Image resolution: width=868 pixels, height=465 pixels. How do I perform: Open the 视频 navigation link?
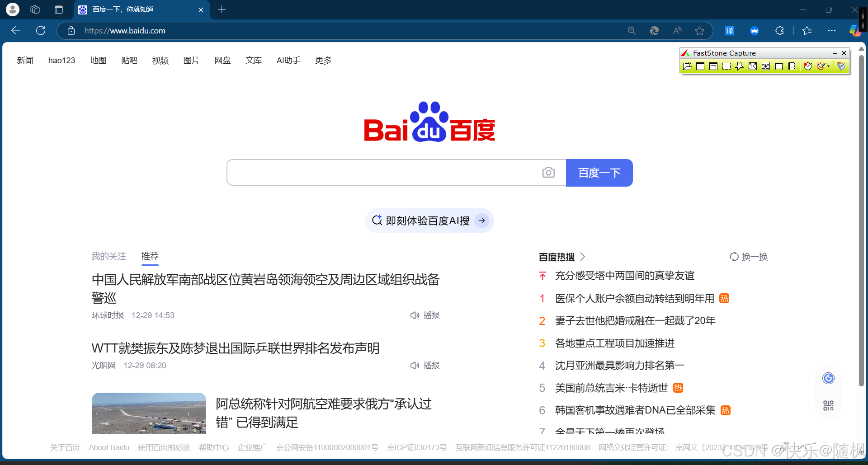pyautogui.click(x=160, y=61)
